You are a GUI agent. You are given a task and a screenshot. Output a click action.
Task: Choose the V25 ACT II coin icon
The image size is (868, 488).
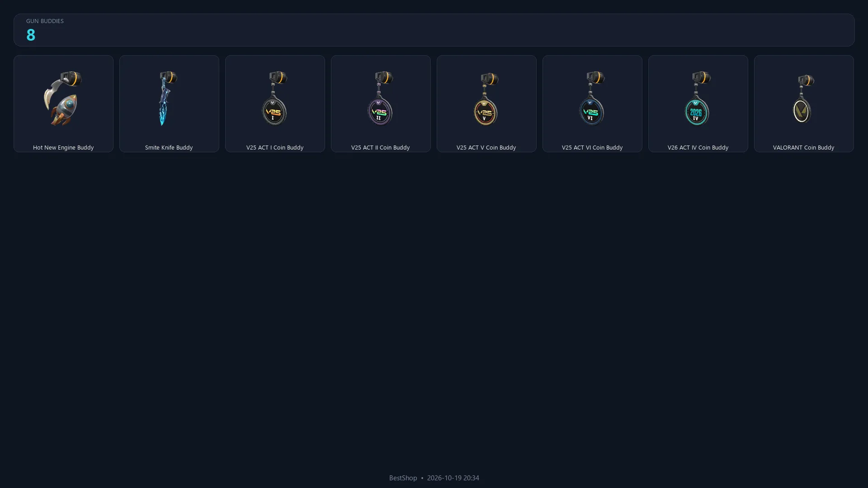click(x=380, y=98)
